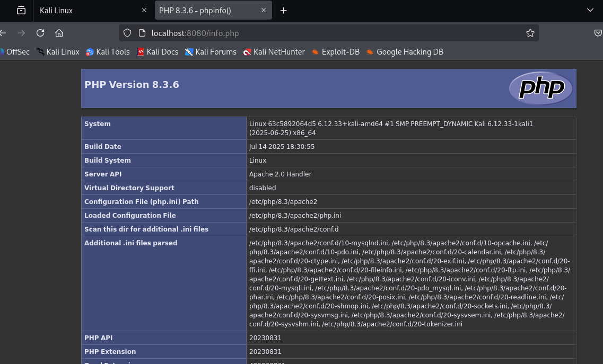The width and height of the screenshot is (603, 364).
Task: Open the Kali NetHunter bookmark
Action: click(274, 52)
